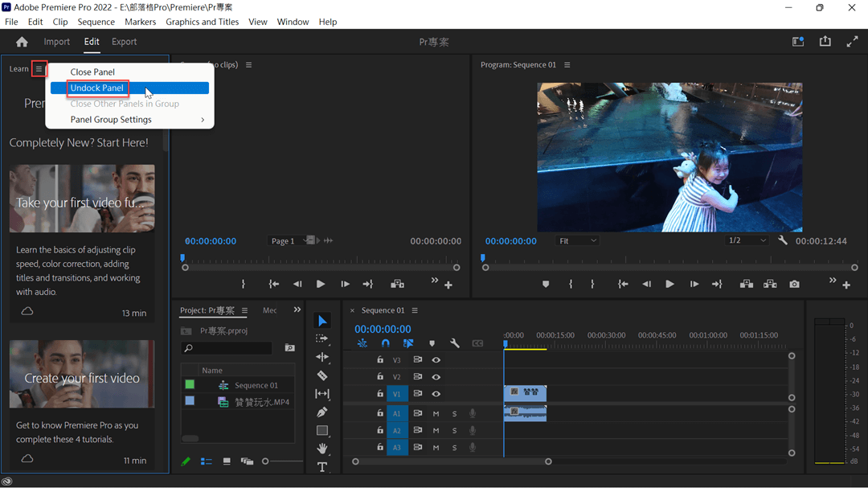Select the Selection tool arrow

(322, 321)
